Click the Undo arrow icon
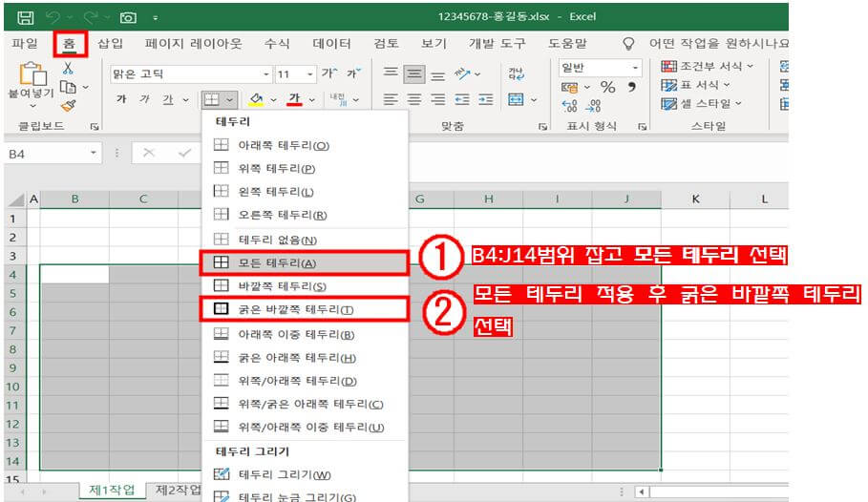 53,18
